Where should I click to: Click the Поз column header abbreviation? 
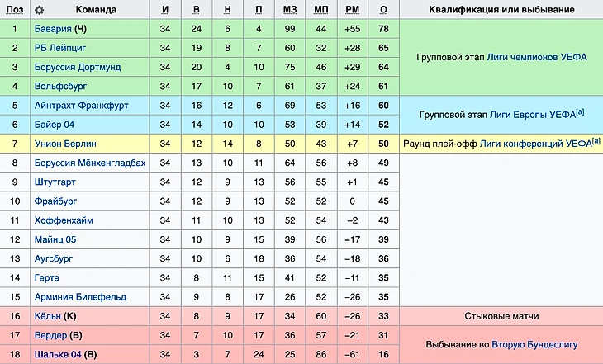click(14, 10)
